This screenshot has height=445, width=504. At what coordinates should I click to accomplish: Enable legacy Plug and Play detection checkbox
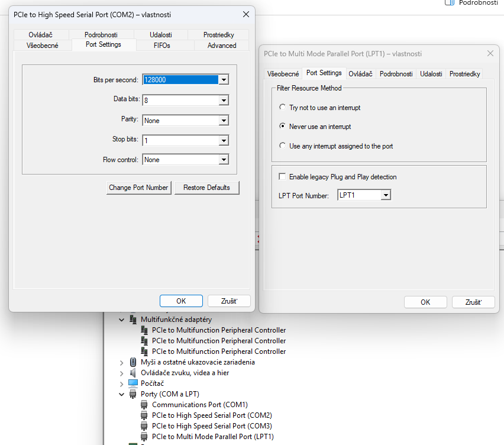click(x=282, y=177)
